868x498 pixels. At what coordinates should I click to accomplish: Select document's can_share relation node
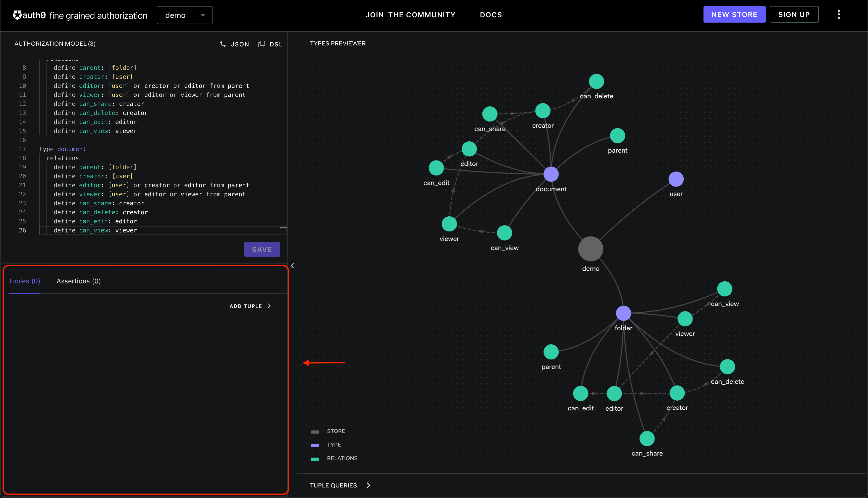coord(490,114)
